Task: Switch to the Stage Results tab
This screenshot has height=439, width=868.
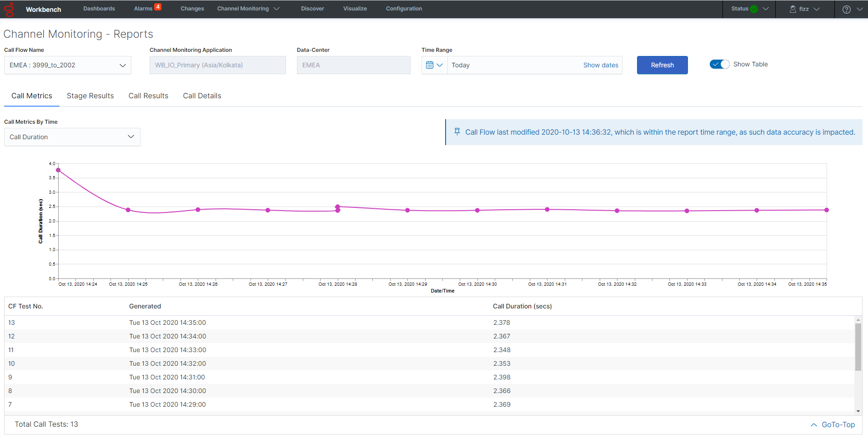Action: (90, 96)
